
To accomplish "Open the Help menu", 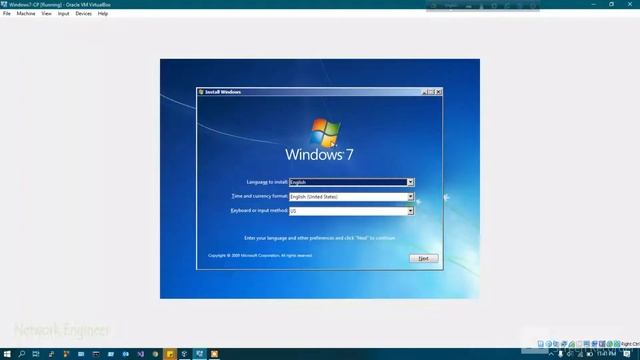I will (x=103, y=13).
